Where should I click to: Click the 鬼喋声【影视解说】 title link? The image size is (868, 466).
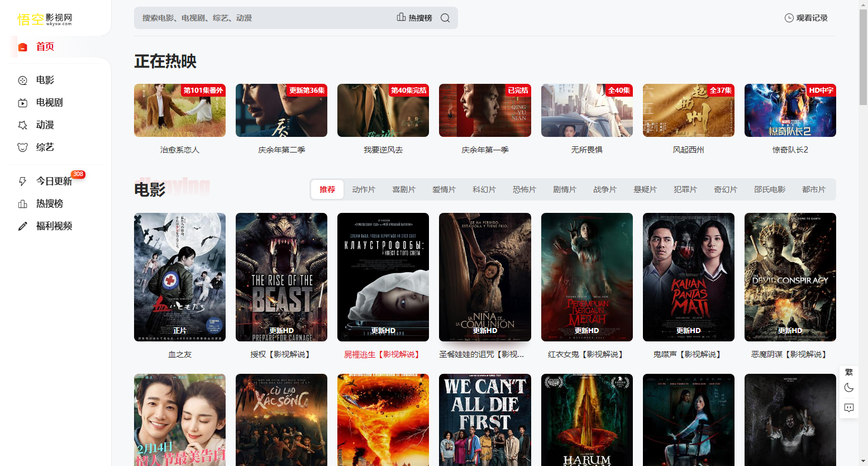coord(689,354)
